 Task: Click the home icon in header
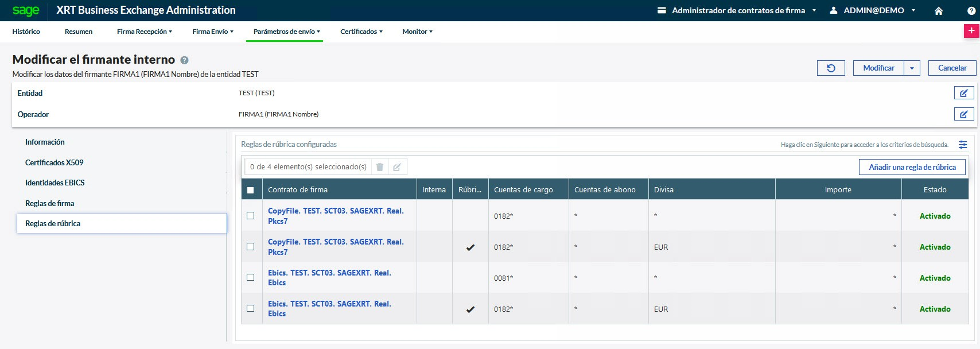pos(939,11)
